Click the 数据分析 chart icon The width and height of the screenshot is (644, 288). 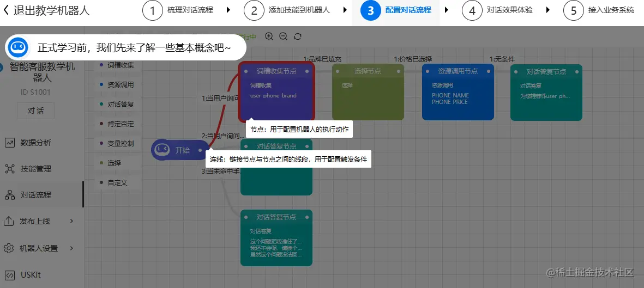(x=9, y=143)
